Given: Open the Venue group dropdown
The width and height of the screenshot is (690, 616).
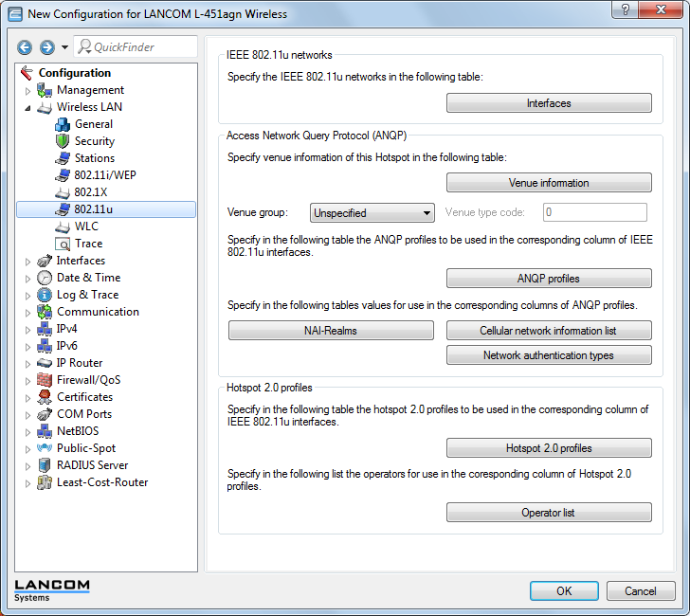Looking at the screenshot, I should (x=372, y=213).
